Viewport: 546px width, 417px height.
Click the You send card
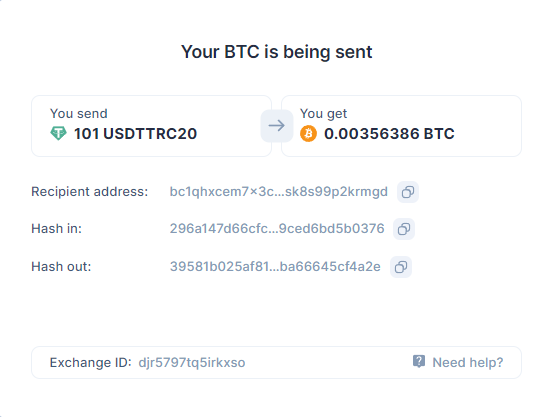(151, 126)
